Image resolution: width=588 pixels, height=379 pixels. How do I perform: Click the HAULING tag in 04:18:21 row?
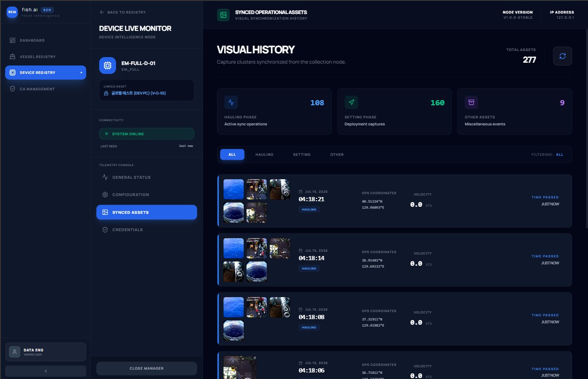309,210
